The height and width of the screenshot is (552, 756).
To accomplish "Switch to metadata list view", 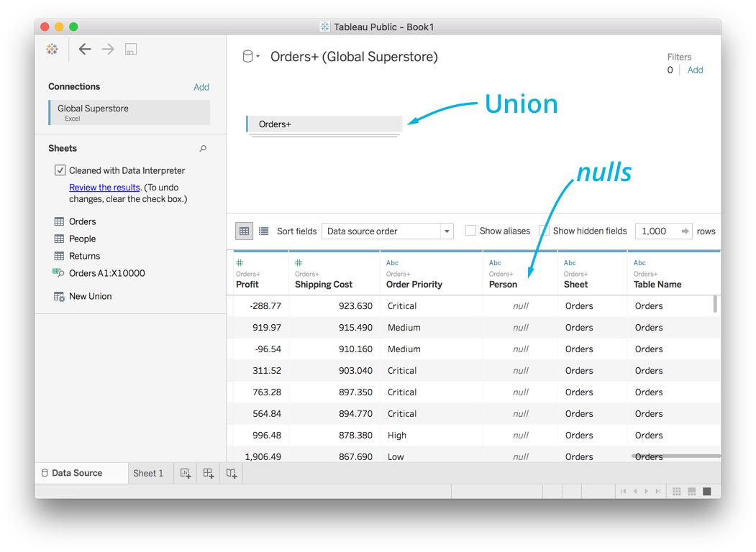I will pyautogui.click(x=264, y=231).
